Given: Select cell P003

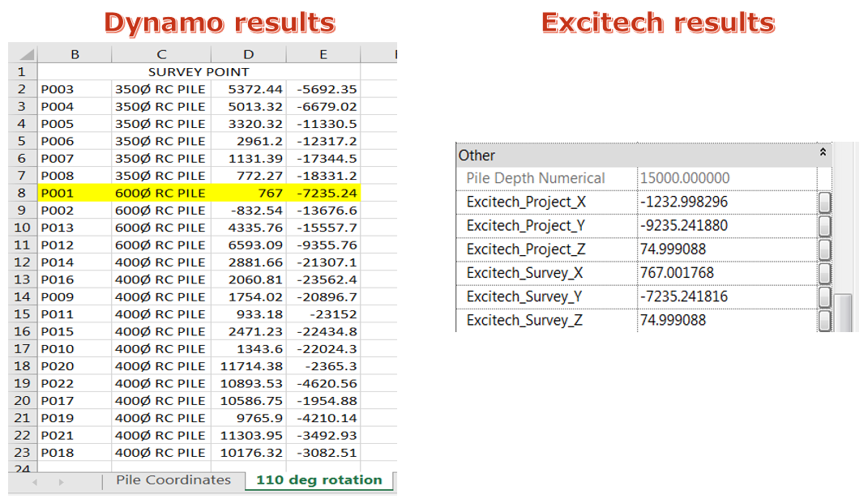Looking at the screenshot, I should coord(75,89).
